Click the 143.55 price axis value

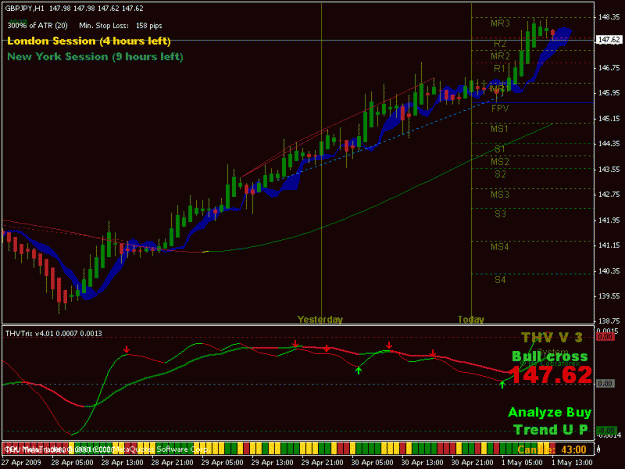(609, 169)
